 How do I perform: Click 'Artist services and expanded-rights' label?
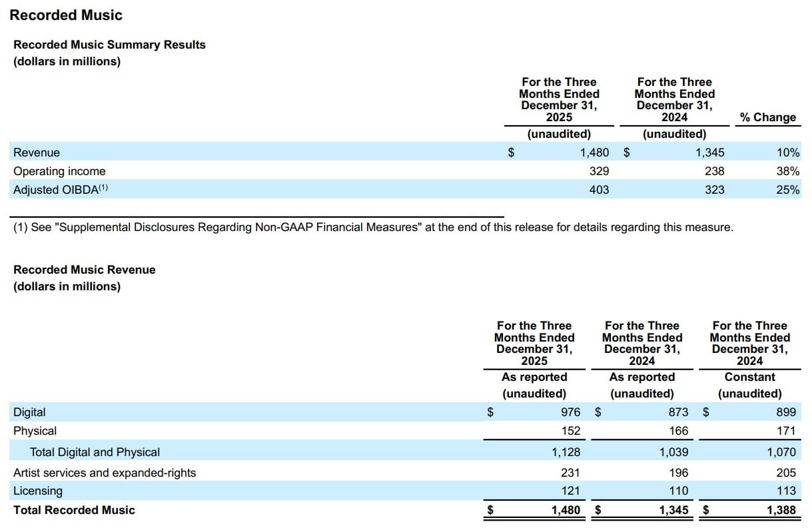pos(105,473)
